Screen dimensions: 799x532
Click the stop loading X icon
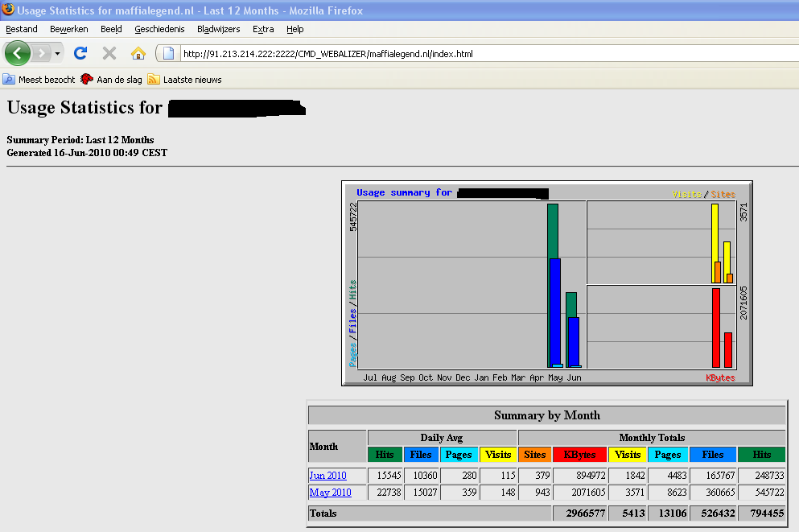(x=109, y=53)
